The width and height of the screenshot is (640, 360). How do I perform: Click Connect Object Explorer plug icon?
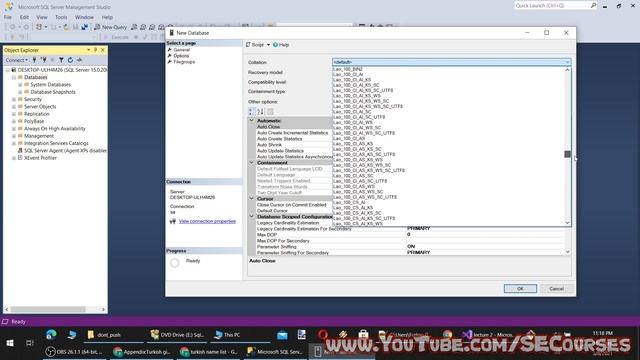(35, 60)
